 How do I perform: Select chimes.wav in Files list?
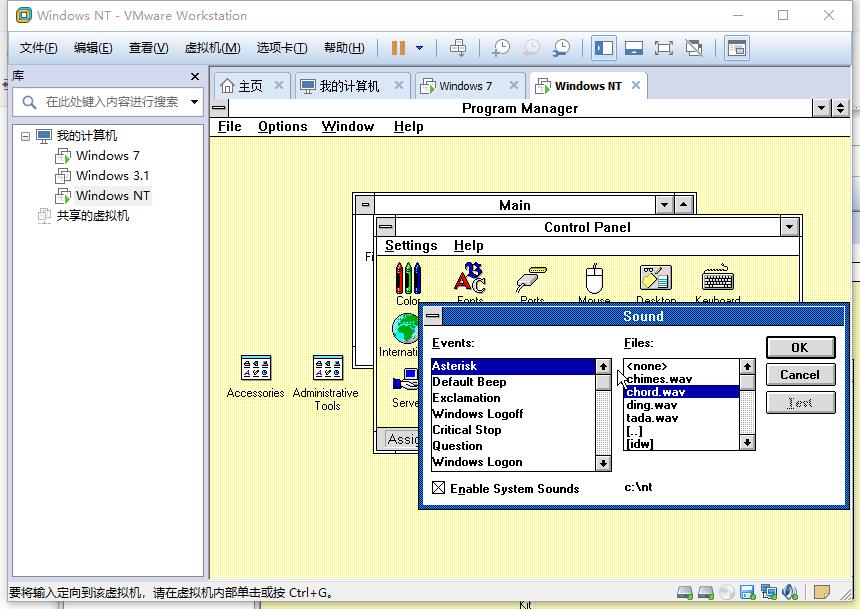click(682, 379)
